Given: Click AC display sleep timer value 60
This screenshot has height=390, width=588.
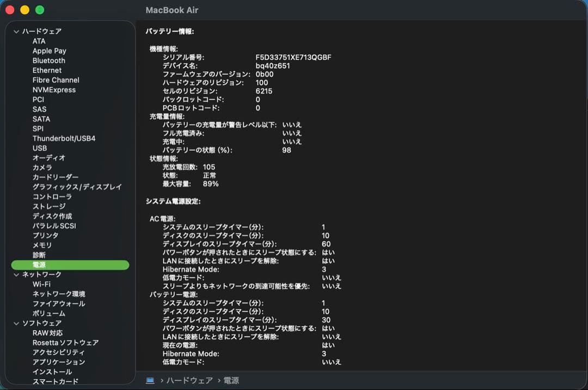Looking at the screenshot, I should coord(326,244).
